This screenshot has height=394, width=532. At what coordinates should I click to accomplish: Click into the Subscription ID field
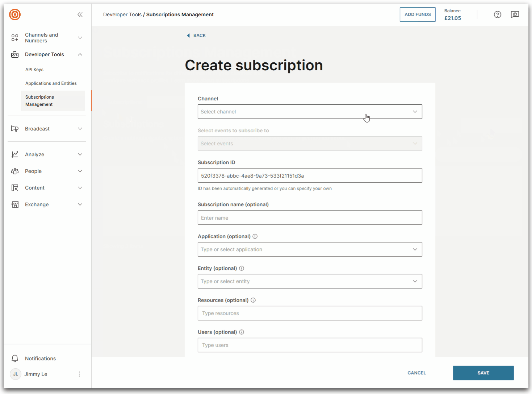(310, 175)
